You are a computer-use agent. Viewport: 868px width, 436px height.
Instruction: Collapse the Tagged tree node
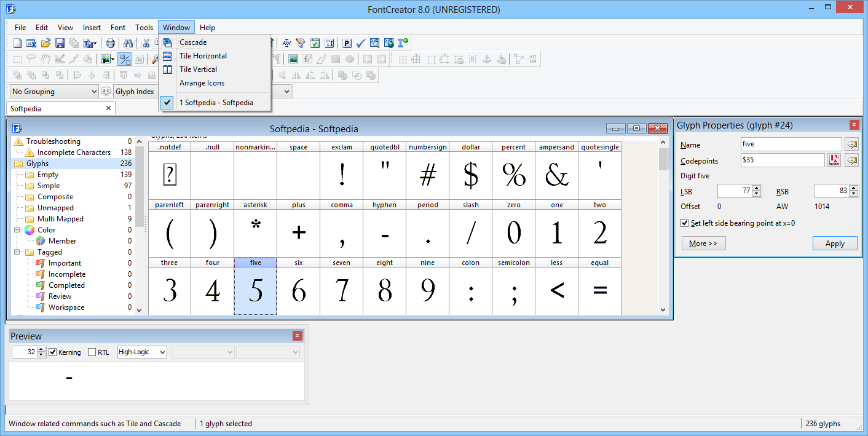coord(16,252)
